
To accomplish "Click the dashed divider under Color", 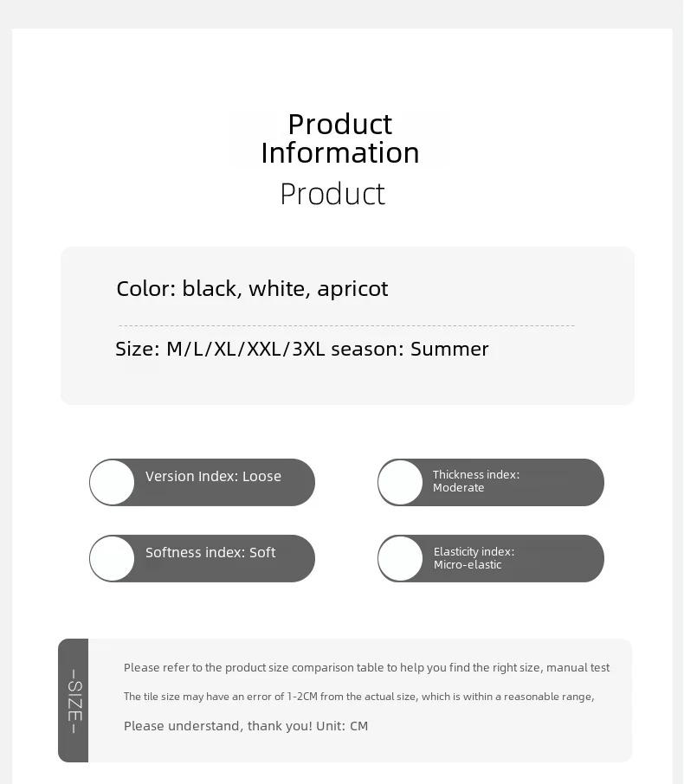I will [x=346, y=325].
